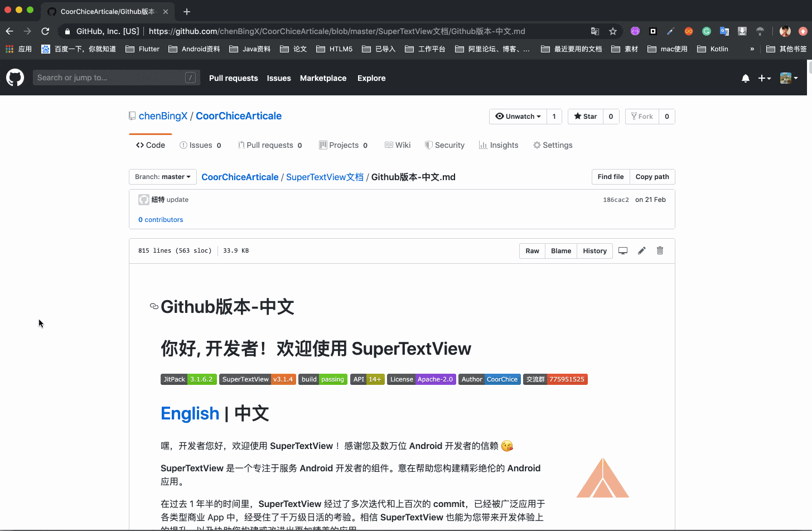The image size is (812, 531).
Task: Switch to the Code tab
Action: coord(151,145)
